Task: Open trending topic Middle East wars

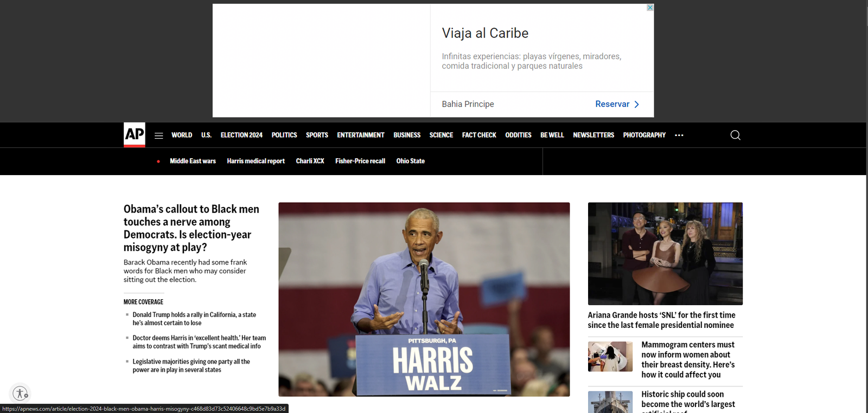Action: pos(193,161)
